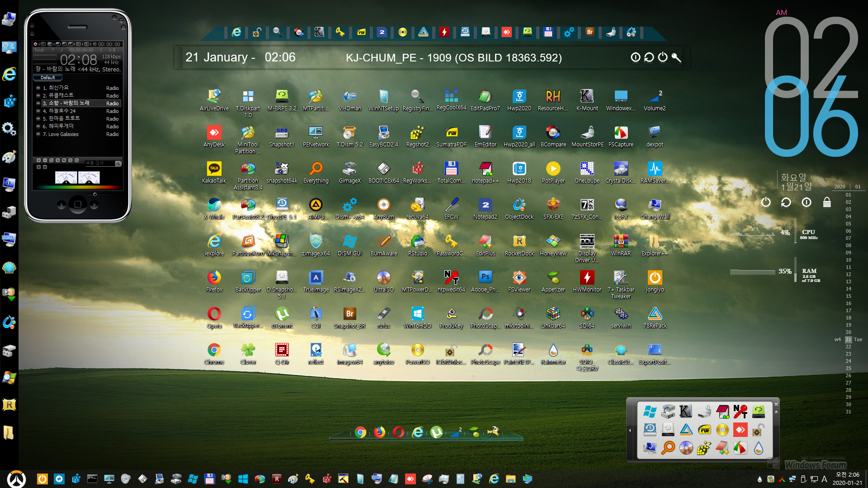Screen dimensions: 868x488
Task: Click the wrench icon in the header bar
Action: pyautogui.click(x=676, y=57)
